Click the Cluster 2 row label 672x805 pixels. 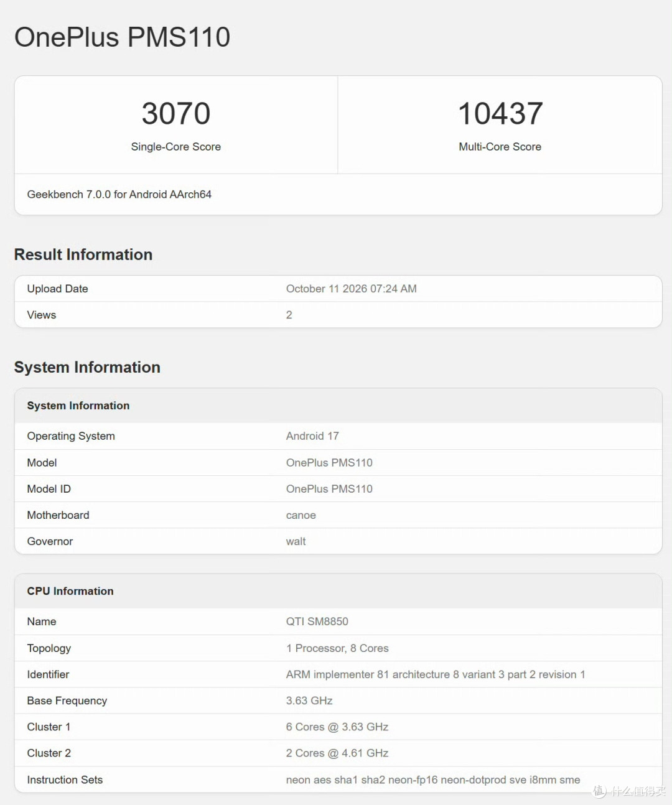pos(49,753)
